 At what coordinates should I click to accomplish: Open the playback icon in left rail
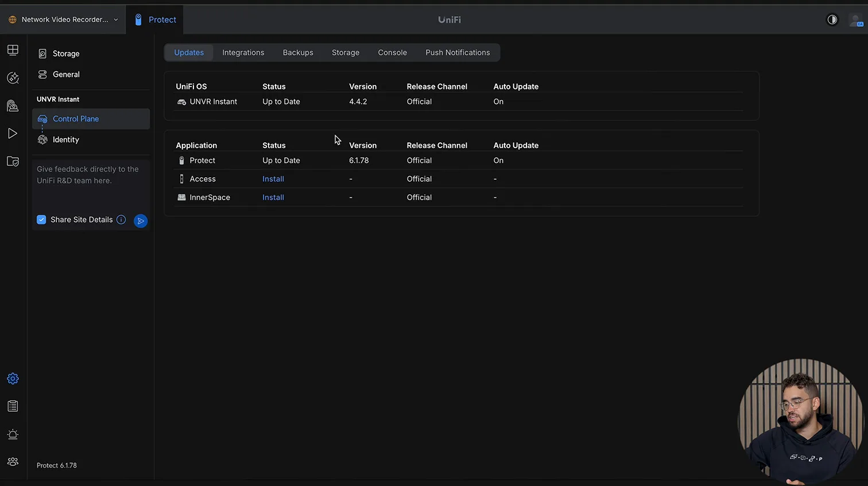point(13,134)
